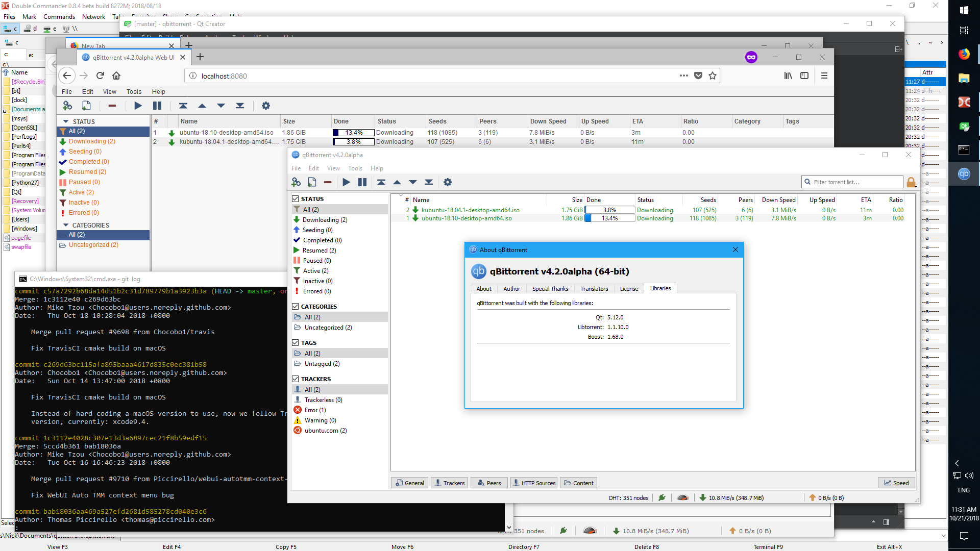980x551 pixels.
Task: Open the Firefox page actions ellipsis menu
Action: click(x=683, y=76)
